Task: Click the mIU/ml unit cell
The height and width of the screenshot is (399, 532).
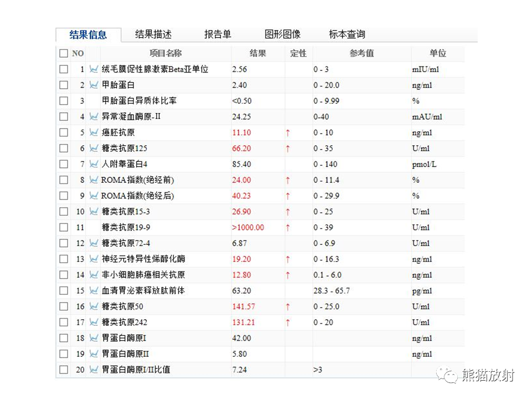Action: point(426,69)
